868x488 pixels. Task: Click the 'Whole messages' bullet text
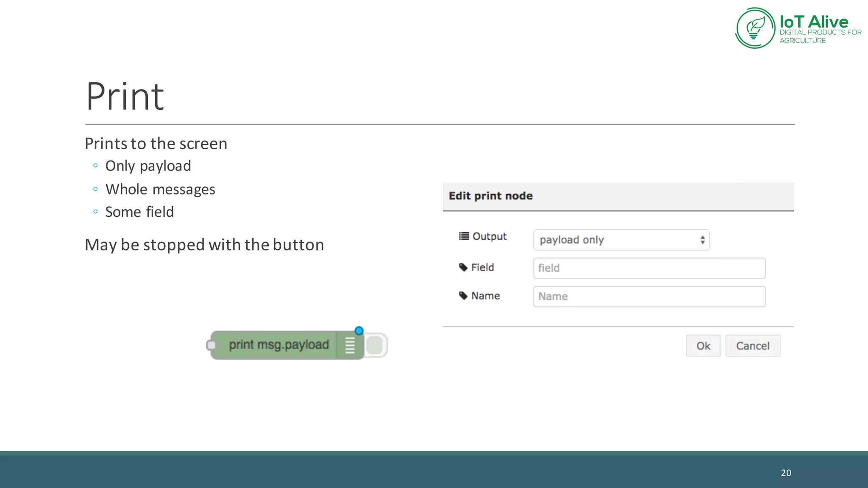(x=160, y=189)
